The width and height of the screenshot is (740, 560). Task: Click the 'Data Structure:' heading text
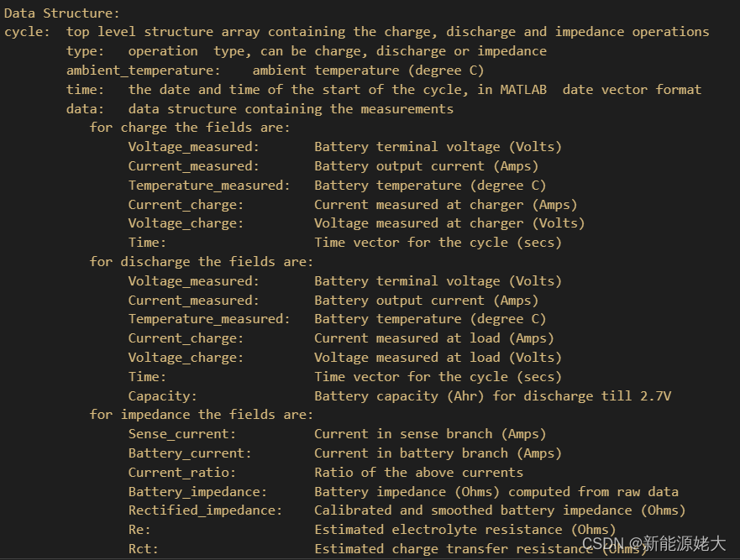(62, 13)
